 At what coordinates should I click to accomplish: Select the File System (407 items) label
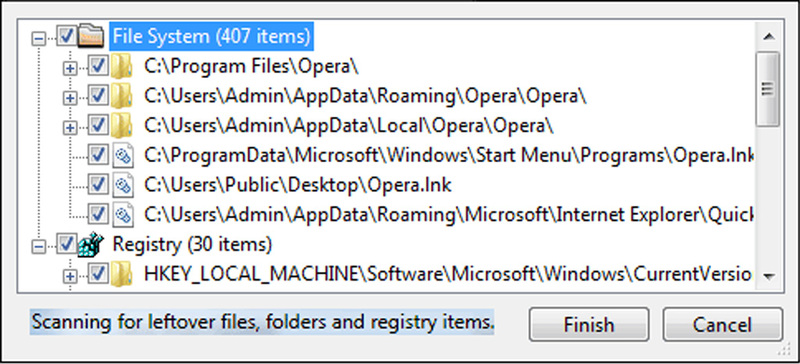pos(211,36)
